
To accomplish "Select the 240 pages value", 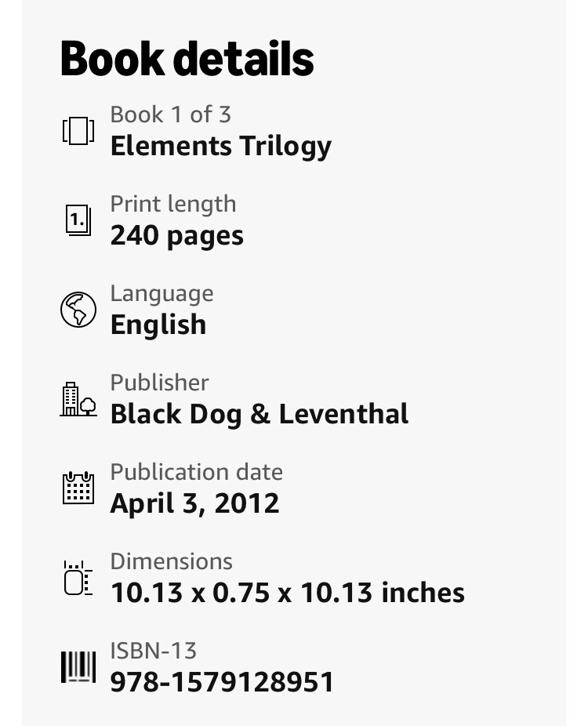I will coord(177,236).
